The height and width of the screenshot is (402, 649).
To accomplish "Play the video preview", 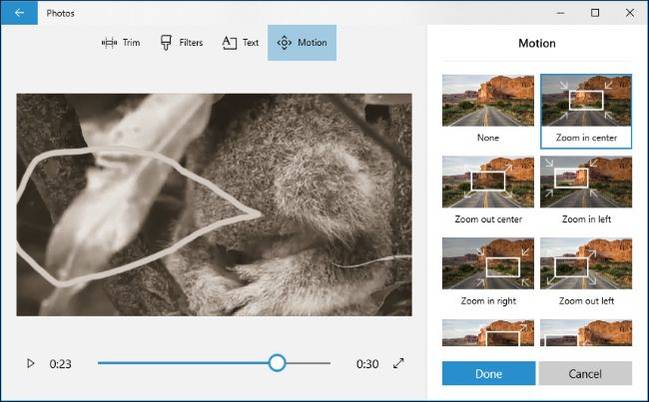I will click(x=30, y=363).
